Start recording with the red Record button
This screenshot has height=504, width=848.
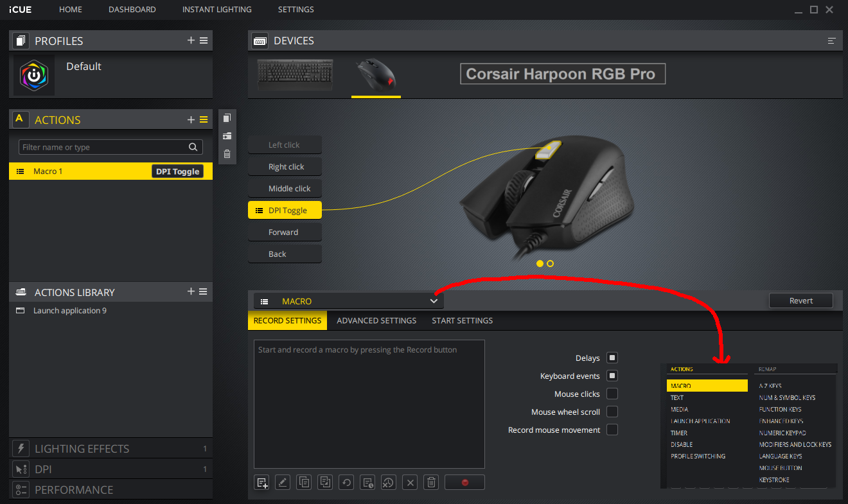point(464,483)
